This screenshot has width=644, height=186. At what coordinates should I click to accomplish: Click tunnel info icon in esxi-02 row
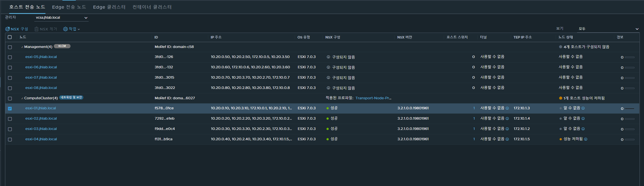(x=507, y=119)
